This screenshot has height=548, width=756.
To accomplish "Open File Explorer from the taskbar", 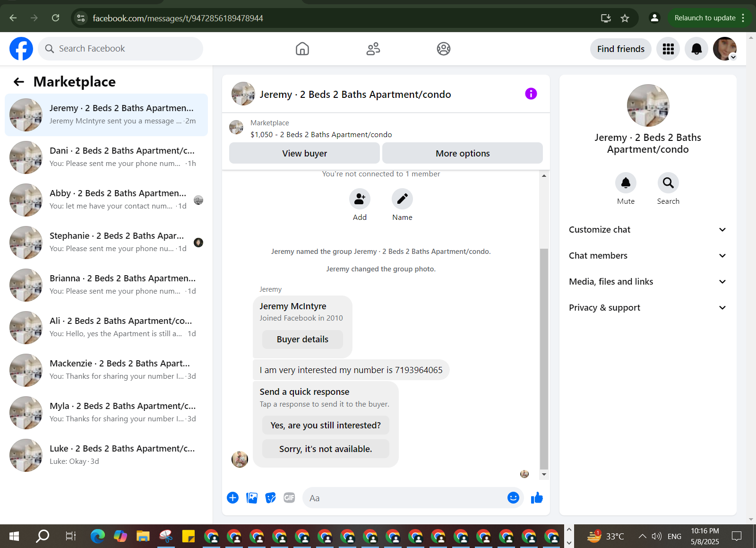I will coord(143,536).
